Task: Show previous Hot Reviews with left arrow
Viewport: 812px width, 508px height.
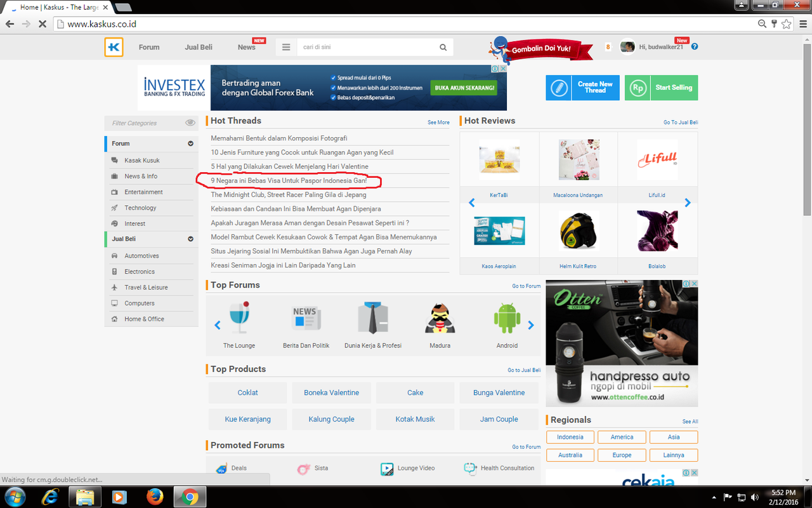Action: 471,203
